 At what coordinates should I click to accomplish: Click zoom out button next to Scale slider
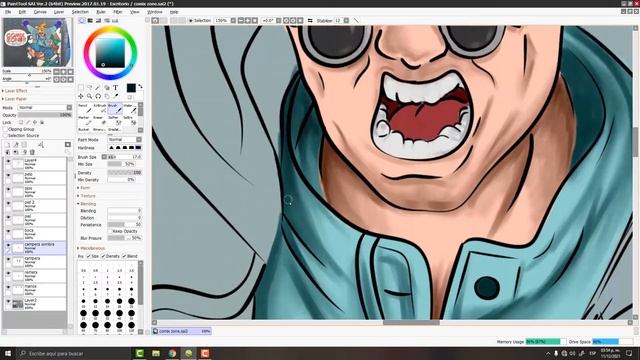[57, 72]
